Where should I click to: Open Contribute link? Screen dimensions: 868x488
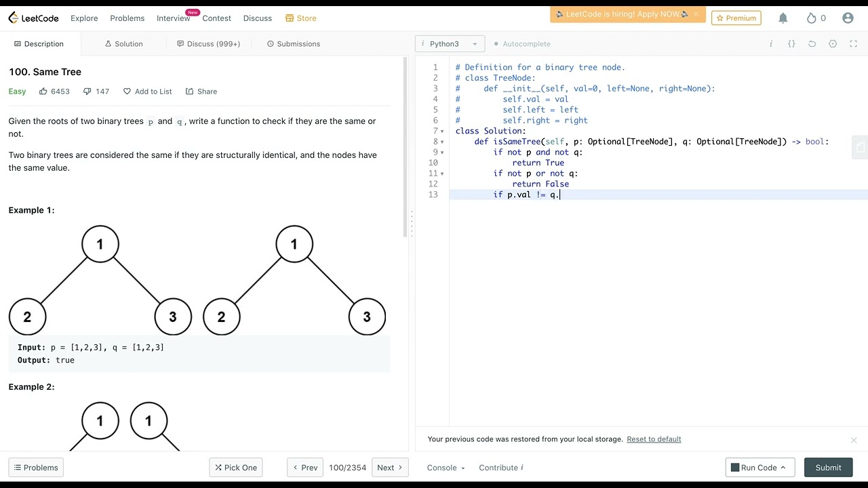point(500,468)
